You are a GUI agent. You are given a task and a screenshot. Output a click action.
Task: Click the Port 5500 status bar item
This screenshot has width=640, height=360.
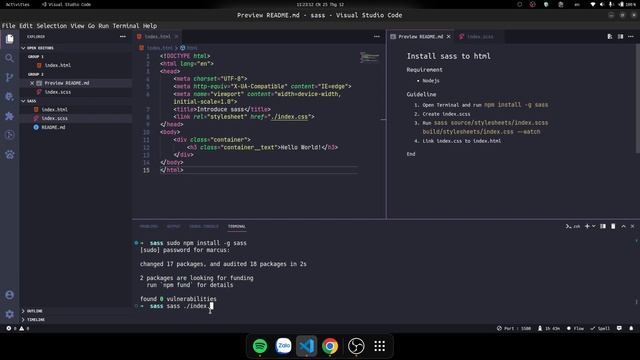coord(513,328)
